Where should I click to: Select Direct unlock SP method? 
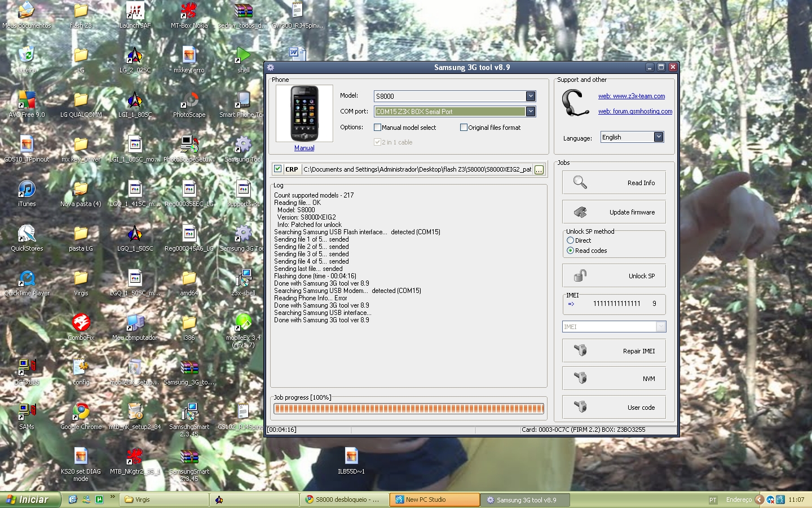pos(571,240)
